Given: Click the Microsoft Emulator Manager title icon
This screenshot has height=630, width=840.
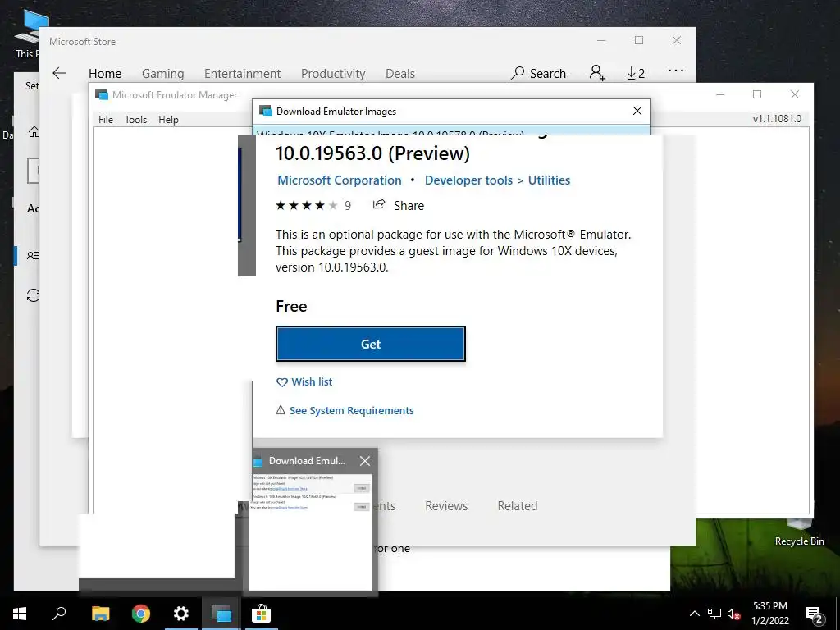Looking at the screenshot, I should (101, 95).
